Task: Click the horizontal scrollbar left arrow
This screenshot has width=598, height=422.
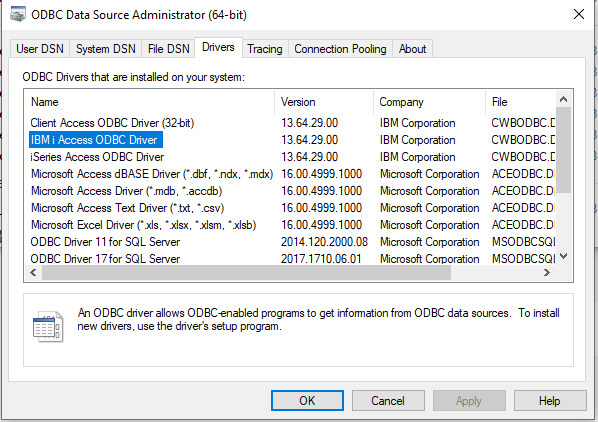Action: click(33, 272)
